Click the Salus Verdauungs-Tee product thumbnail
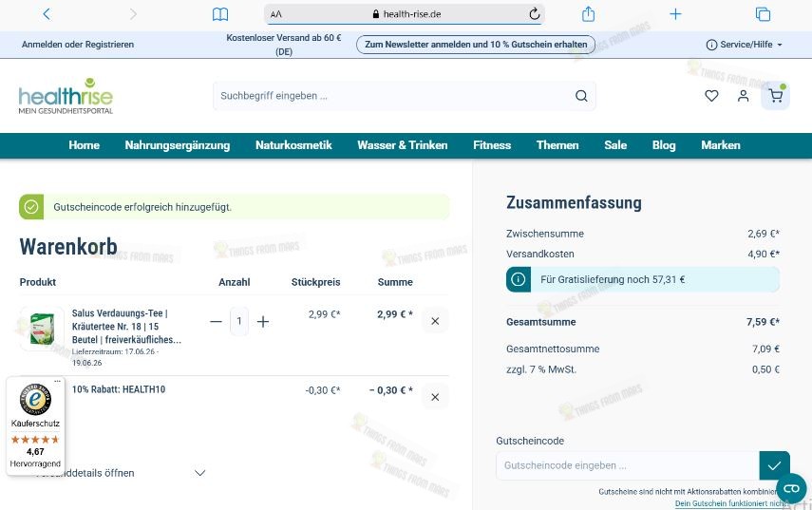The width and height of the screenshot is (812, 510). point(42,329)
